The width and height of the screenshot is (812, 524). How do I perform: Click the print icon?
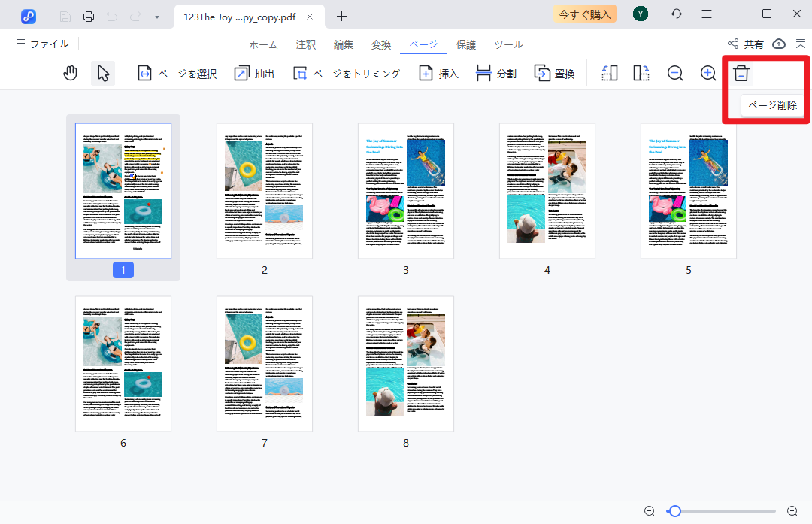89,16
